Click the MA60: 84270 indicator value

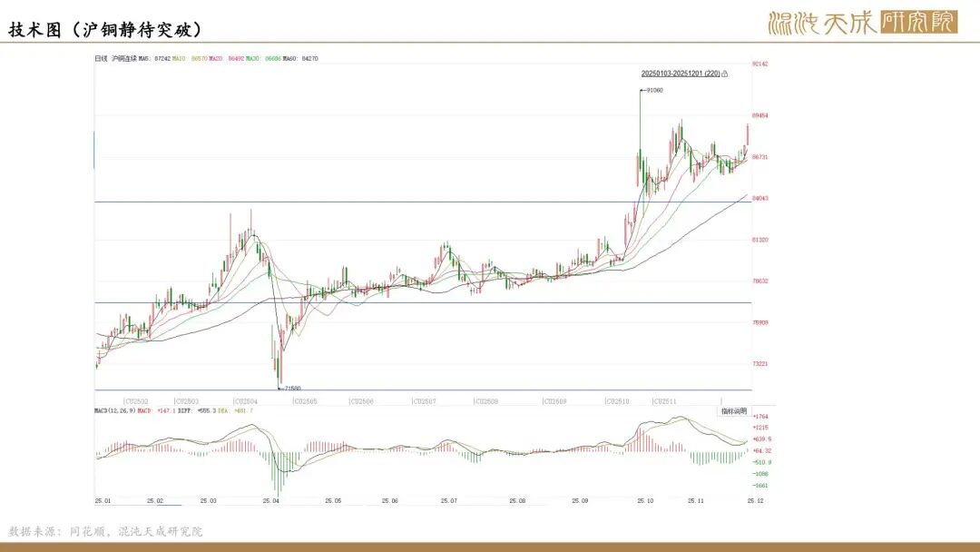300,59
